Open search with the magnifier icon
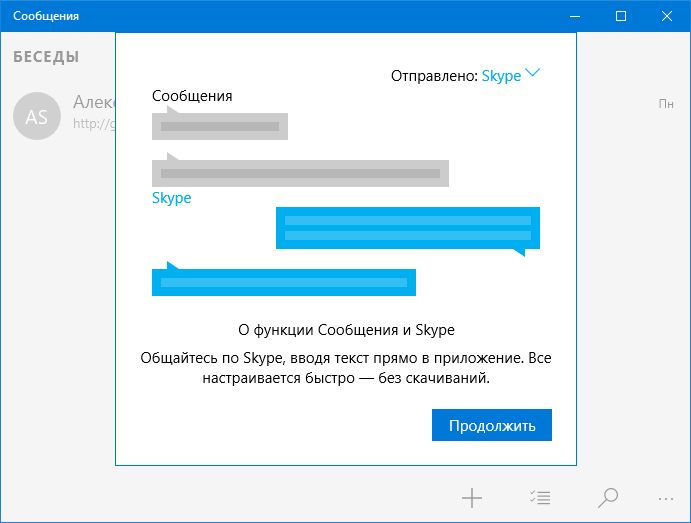The image size is (691, 523). pos(607,497)
